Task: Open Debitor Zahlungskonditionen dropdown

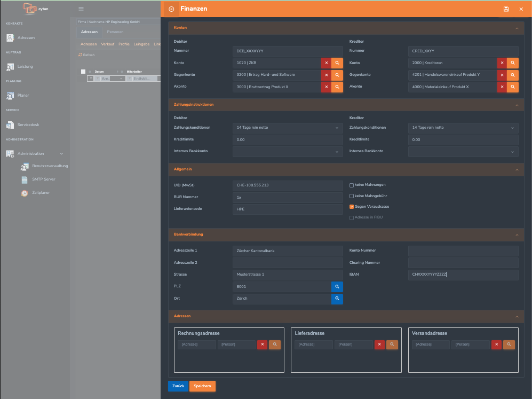Action: pos(288,128)
